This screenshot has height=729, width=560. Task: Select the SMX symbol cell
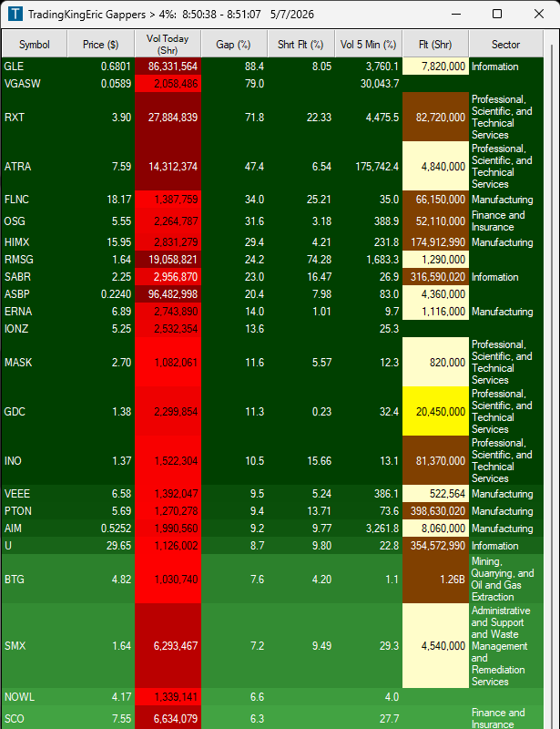point(35,646)
